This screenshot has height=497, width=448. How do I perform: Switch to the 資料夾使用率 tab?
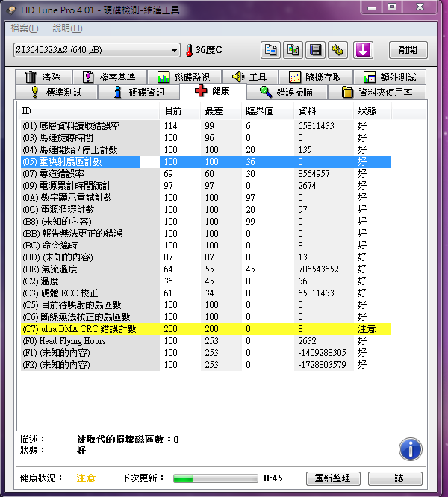tap(377, 93)
